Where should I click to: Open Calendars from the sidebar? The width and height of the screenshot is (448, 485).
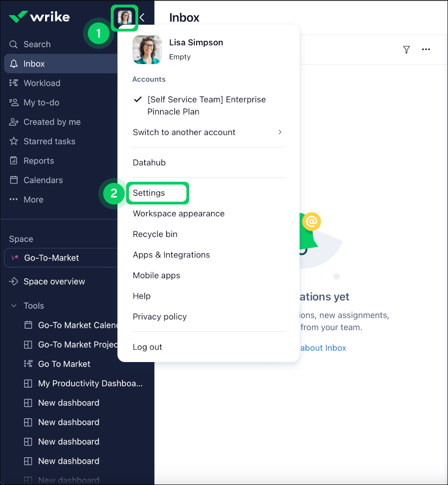pyautogui.click(x=43, y=180)
